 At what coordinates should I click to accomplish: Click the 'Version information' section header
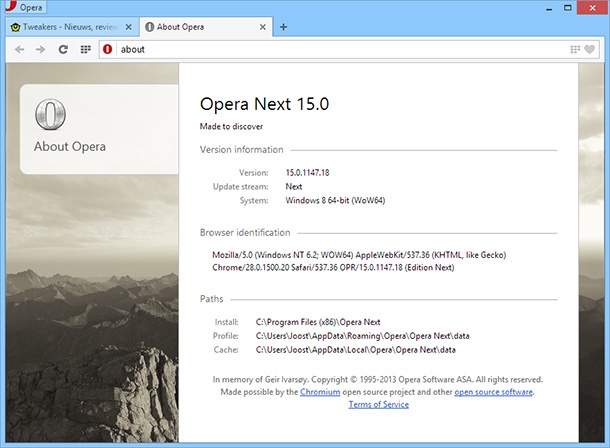click(242, 150)
